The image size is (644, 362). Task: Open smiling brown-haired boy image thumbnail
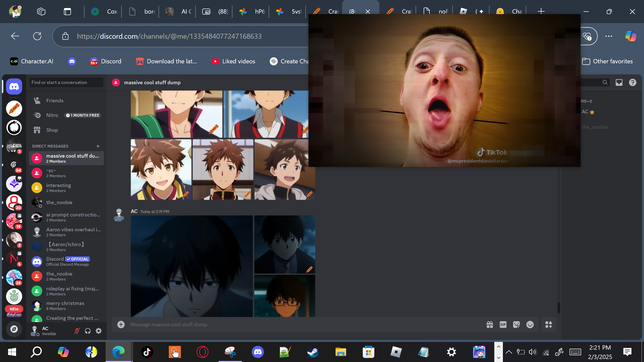click(x=161, y=169)
